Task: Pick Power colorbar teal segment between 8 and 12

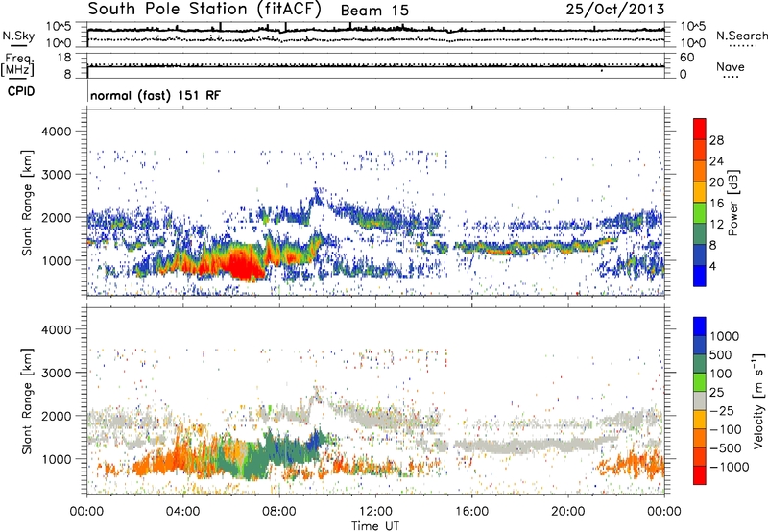Action: click(x=700, y=234)
